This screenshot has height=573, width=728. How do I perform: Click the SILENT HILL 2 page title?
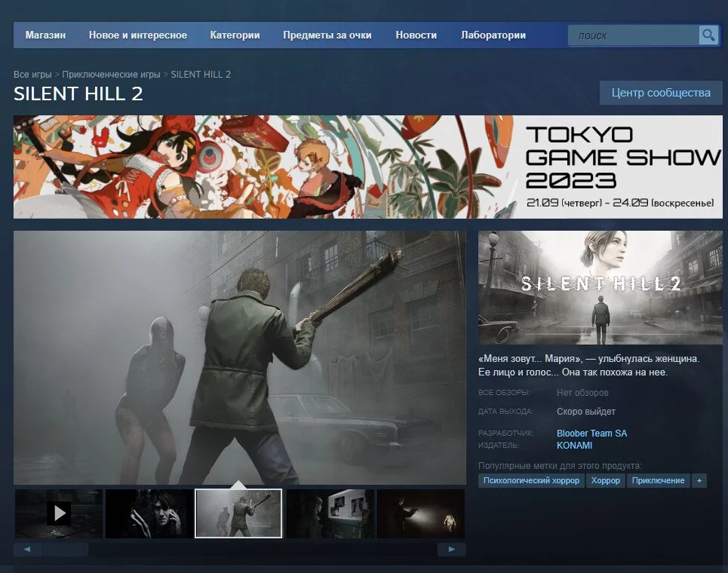78,93
